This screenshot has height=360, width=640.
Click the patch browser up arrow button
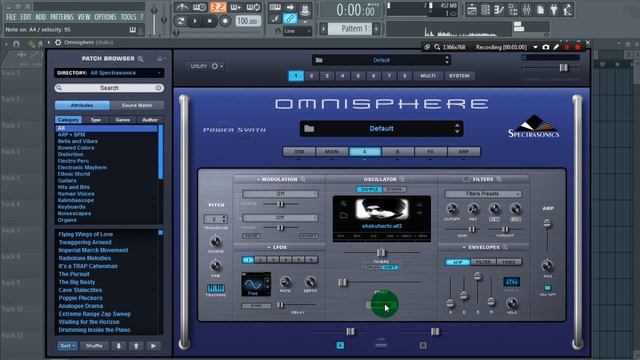136,346
